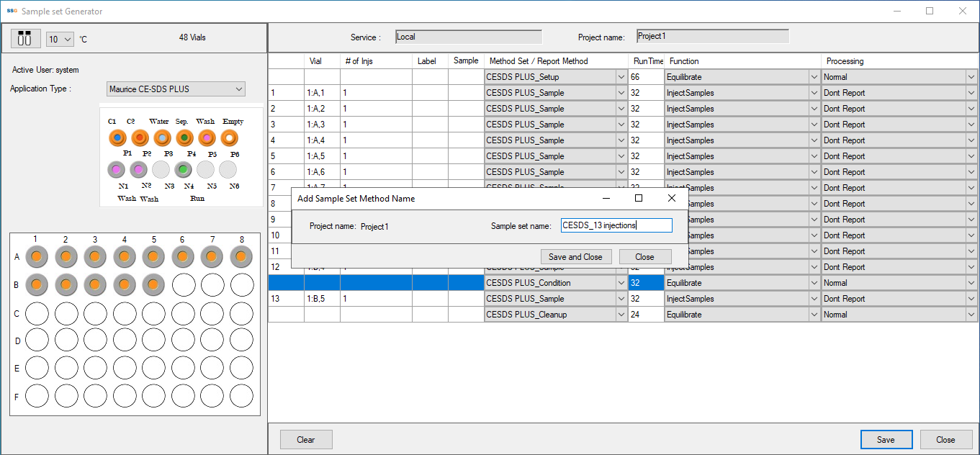Open the Function dropdown in the Setup row
Screen dimensions: 980x455
coord(814,77)
